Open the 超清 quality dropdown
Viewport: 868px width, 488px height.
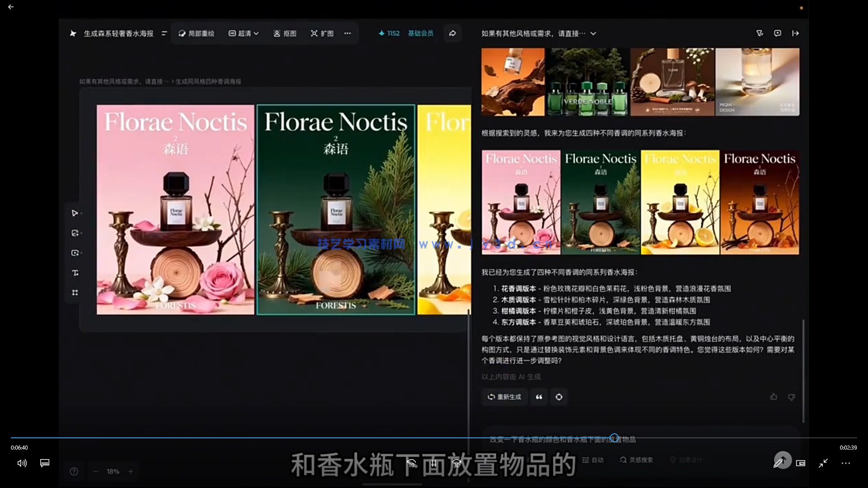click(x=244, y=33)
